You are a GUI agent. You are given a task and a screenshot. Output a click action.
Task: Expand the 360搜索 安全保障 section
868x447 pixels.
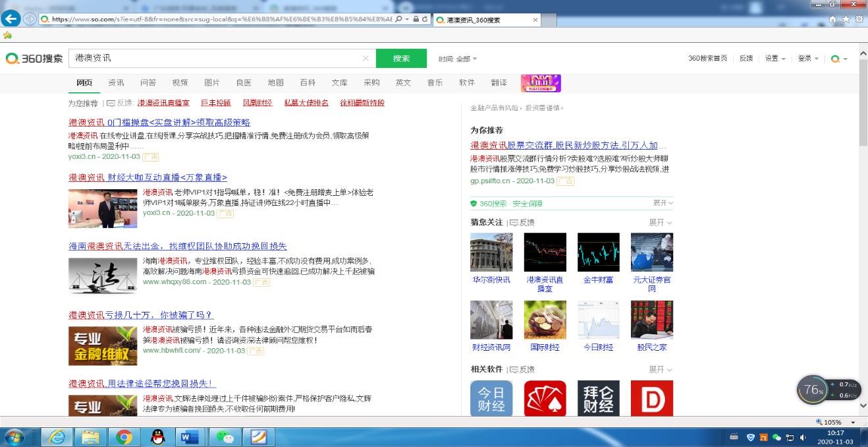pyautogui.click(x=663, y=203)
